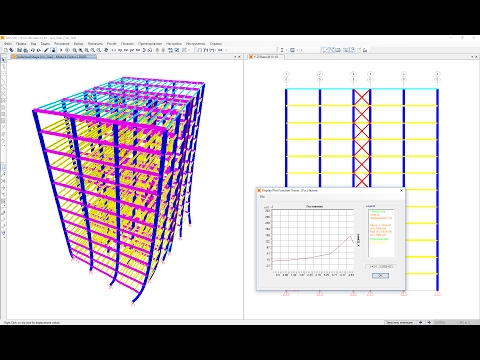
Task: Switch to the Deformed Shape view tab
Action: (53, 57)
